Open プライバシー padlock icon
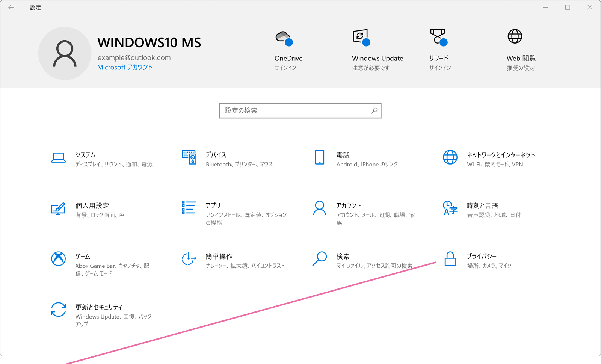This screenshot has width=601, height=364. click(x=450, y=259)
